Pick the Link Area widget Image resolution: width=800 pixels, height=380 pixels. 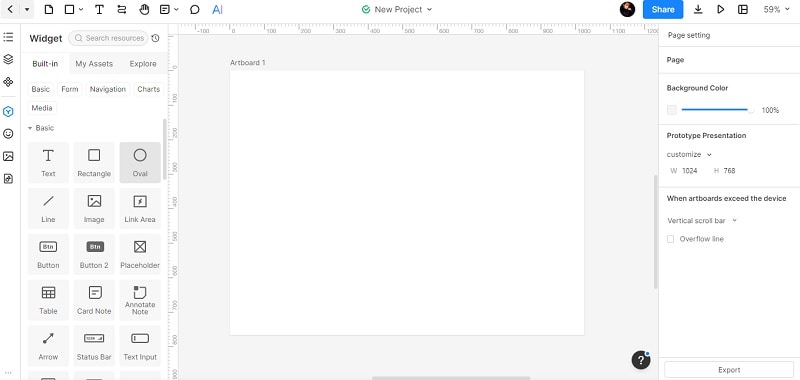[140, 208]
